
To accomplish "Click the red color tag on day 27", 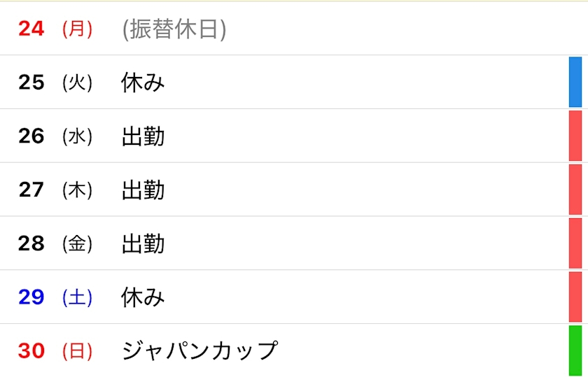I will point(575,190).
